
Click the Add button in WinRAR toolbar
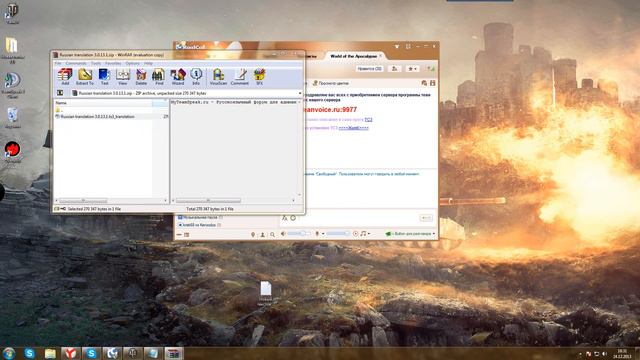click(x=65, y=77)
